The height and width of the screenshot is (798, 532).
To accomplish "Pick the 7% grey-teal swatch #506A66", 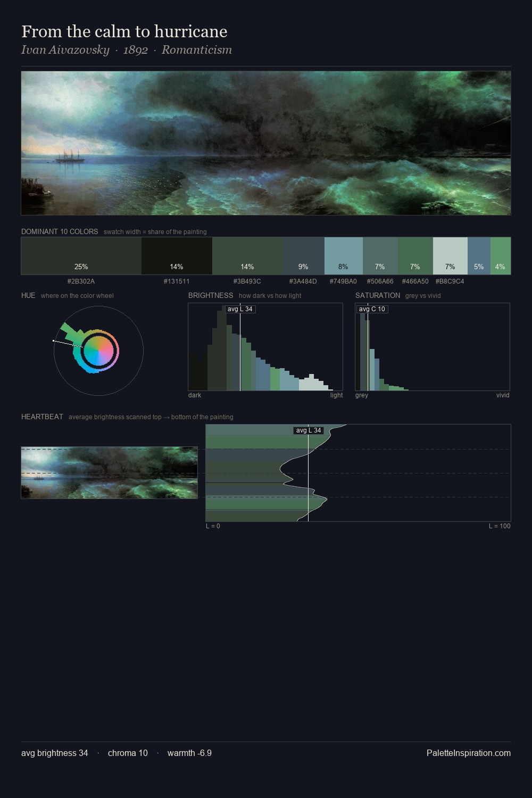I will [x=380, y=256].
